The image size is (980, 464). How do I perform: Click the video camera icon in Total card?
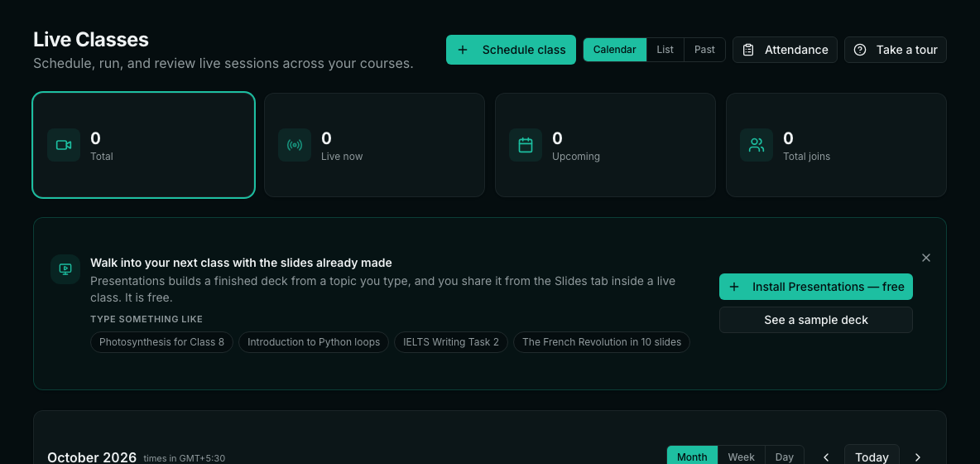point(64,145)
